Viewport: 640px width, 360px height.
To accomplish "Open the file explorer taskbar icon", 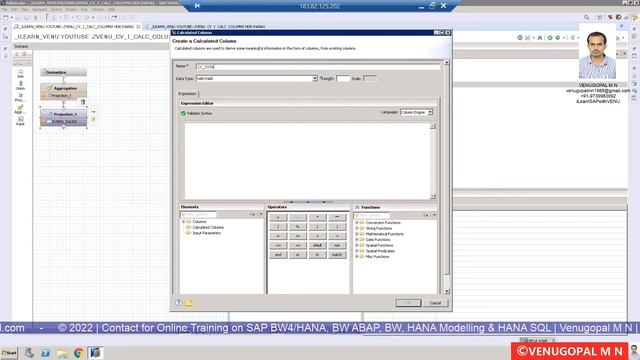I will click(62, 353).
